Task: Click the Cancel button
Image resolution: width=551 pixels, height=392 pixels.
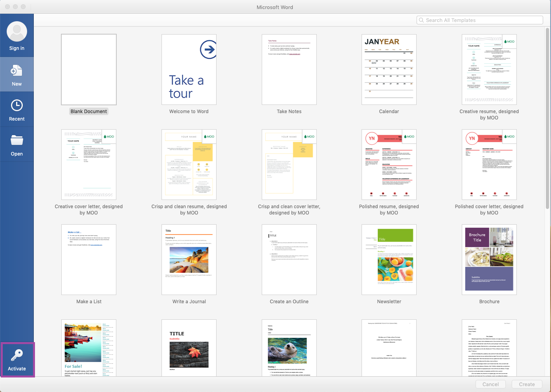Action: 490,384
